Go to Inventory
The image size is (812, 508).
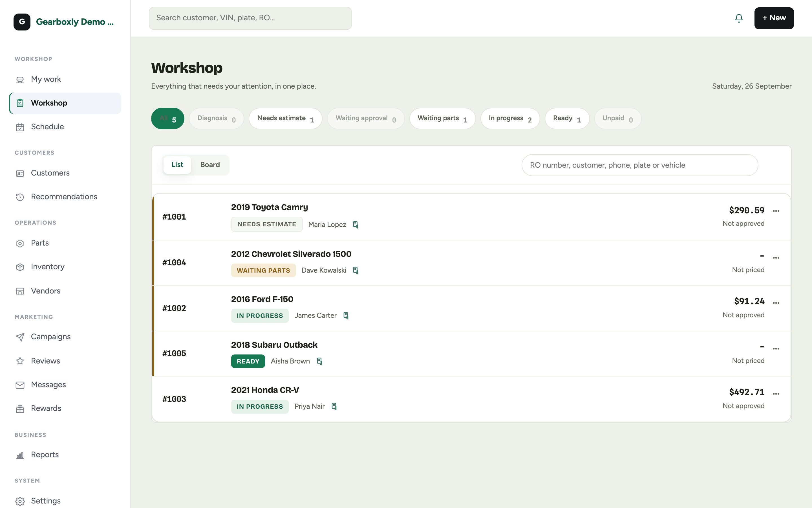[x=65, y=267]
